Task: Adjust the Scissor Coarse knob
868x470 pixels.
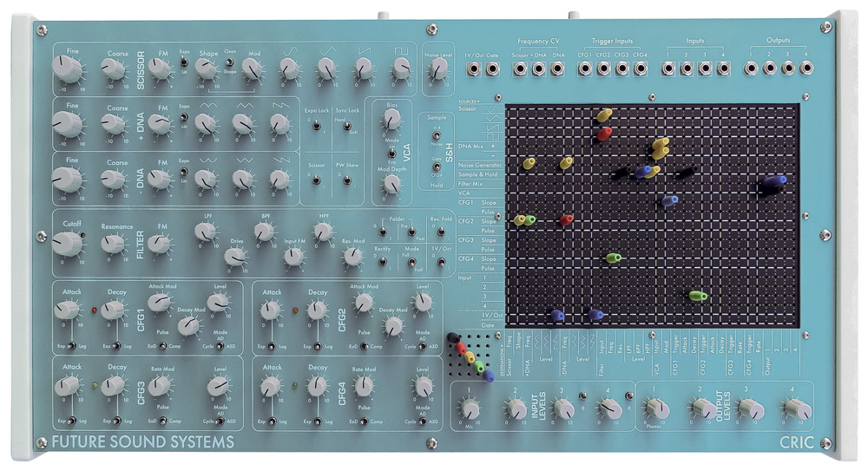Action: point(114,69)
